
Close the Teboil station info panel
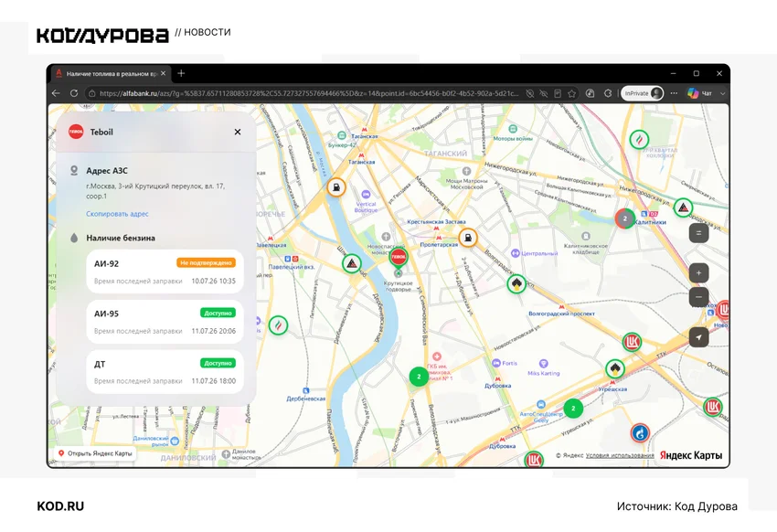[x=238, y=132]
